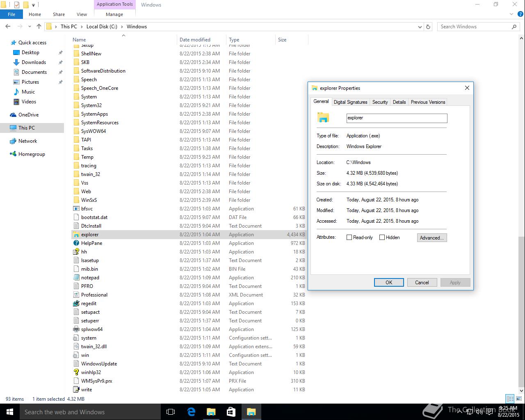Open Downloads in Quick access

(x=34, y=62)
